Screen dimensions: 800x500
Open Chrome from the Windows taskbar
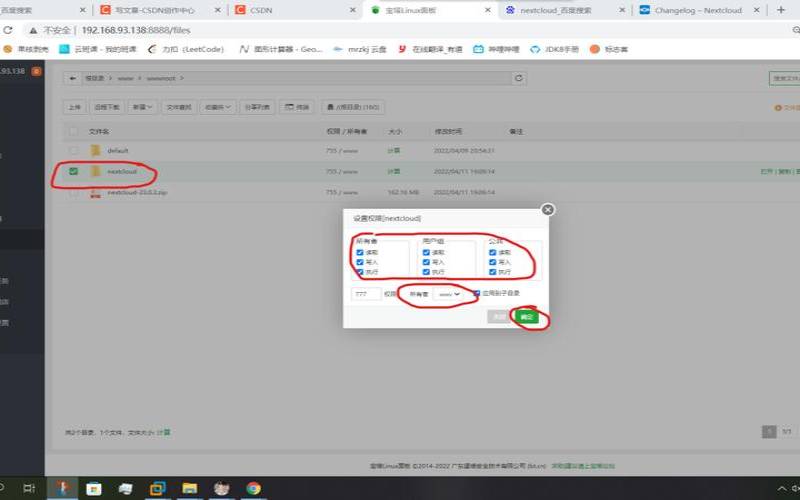pos(253,488)
